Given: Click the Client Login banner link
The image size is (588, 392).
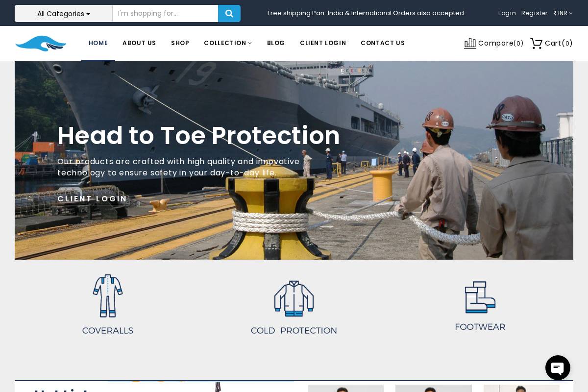Looking at the screenshot, I should [x=92, y=198].
